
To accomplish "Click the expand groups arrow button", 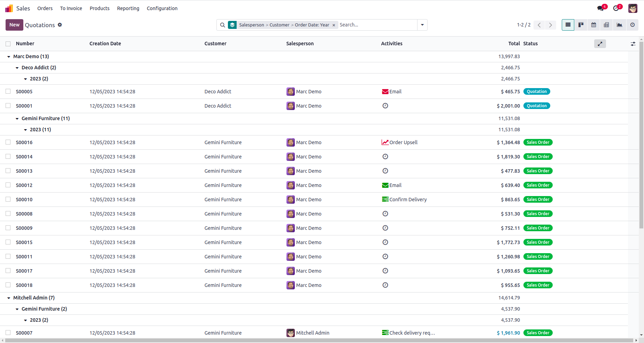I will pos(600,44).
